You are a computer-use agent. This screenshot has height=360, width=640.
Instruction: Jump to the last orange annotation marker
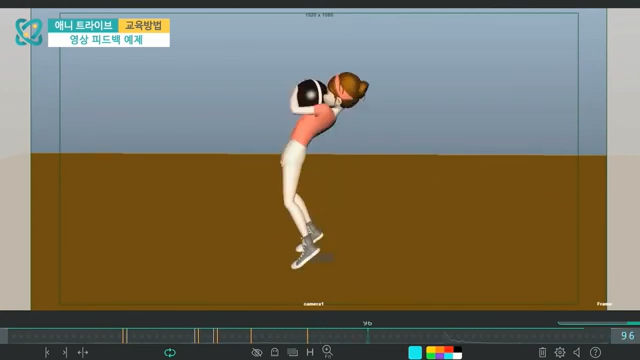pyautogui.click(x=307, y=336)
